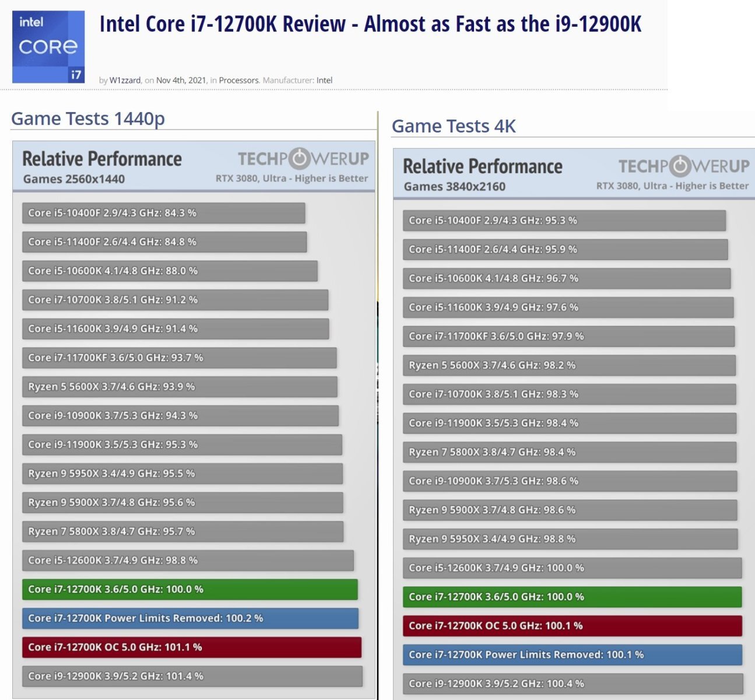Viewport: 755px width, 700px height.
Task: Select the Core i7-11700KF 93.7 % bar
Action: [x=180, y=358]
